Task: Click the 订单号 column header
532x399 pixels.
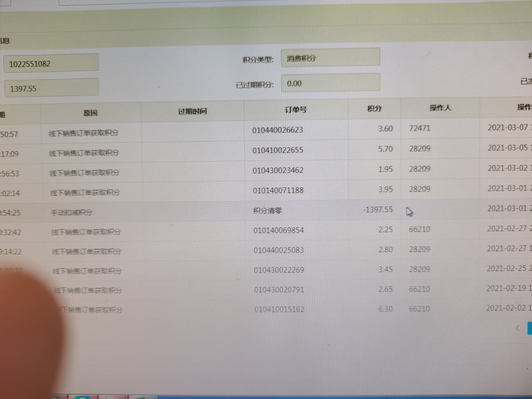Action: click(296, 110)
